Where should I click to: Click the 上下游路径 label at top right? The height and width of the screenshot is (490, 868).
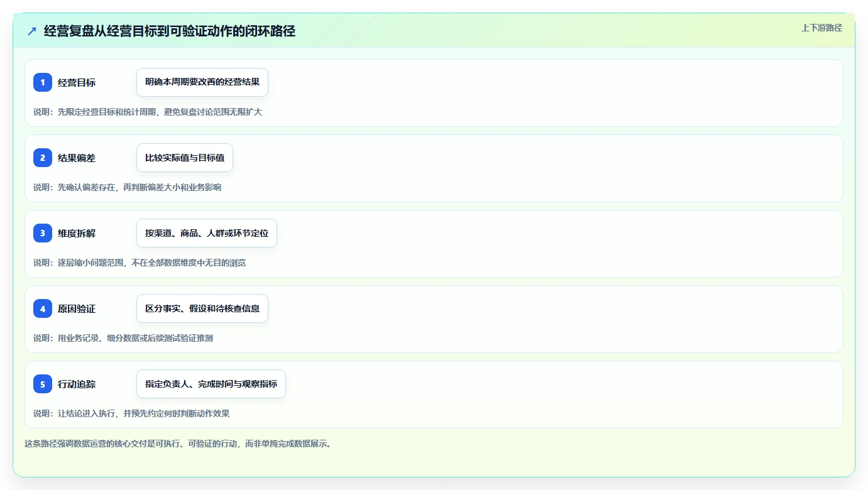tap(821, 28)
